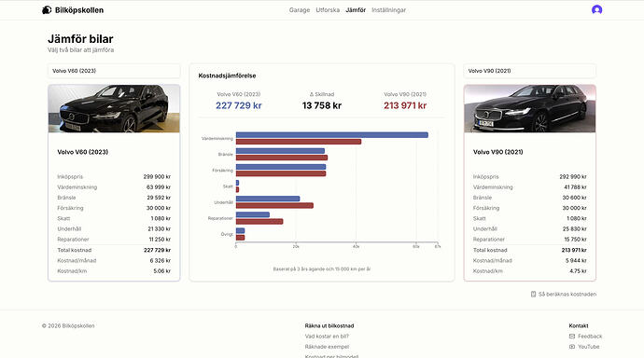This screenshot has width=644, height=358.
Task: Click the 292 990 kr Inköpspris value
Action: pyautogui.click(x=573, y=177)
